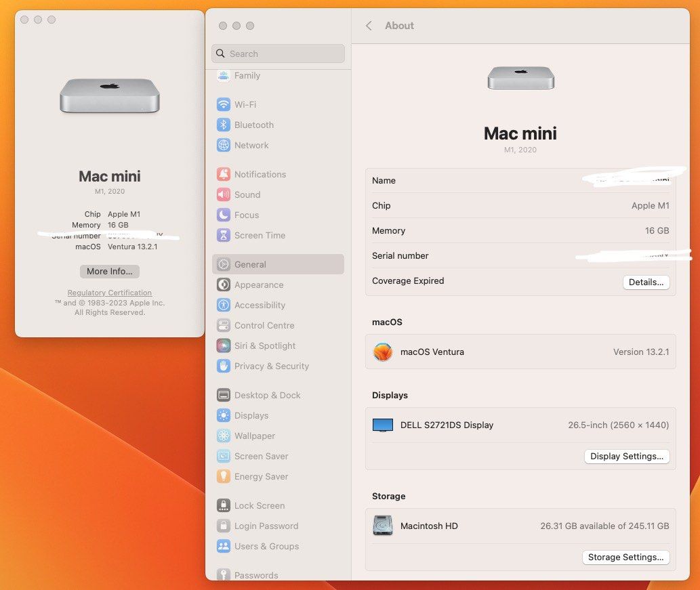Open Storage Settings for Macintosh HD
This screenshot has width=700, height=590.
click(x=625, y=557)
